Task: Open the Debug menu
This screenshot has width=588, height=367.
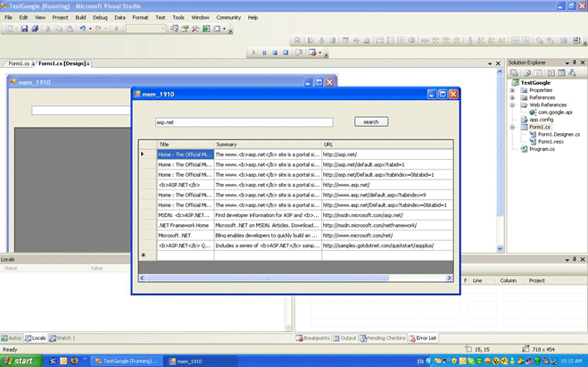Action: pos(100,17)
